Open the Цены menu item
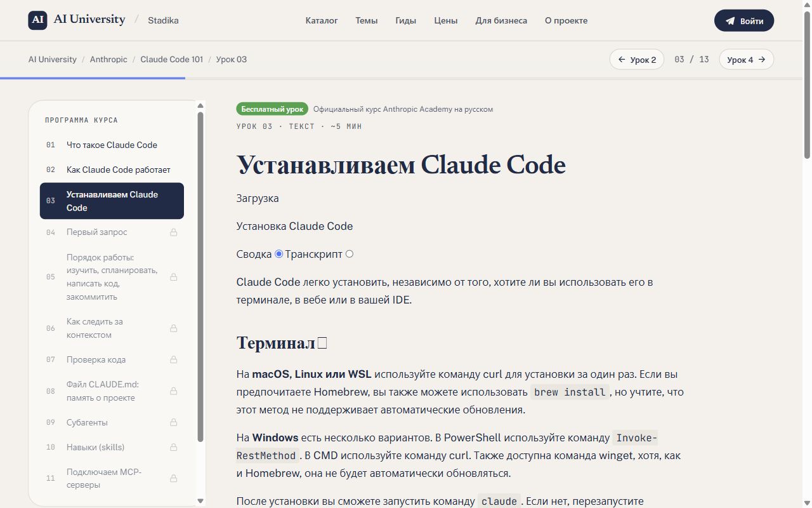This screenshot has height=508, width=812. pyautogui.click(x=446, y=20)
